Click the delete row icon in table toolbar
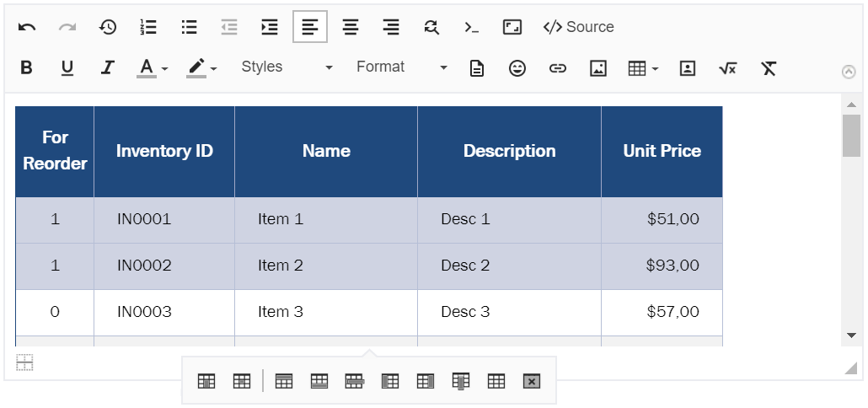Viewport: 868px width, 408px height. tap(354, 381)
